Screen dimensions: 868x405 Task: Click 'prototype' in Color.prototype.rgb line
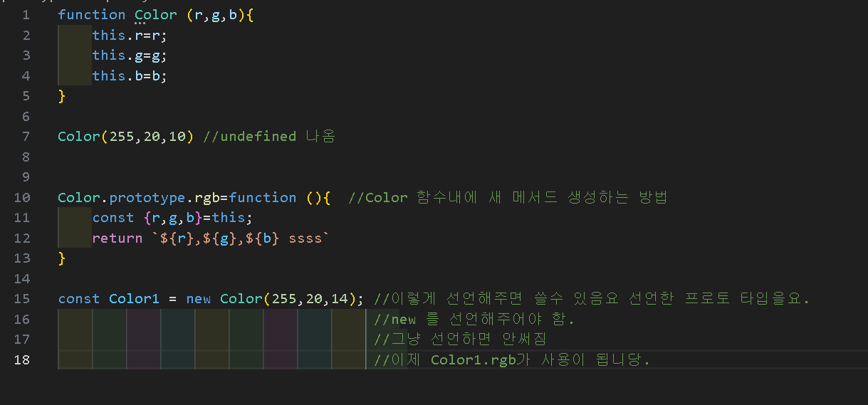pyautogui.click(x=147, y=198)
